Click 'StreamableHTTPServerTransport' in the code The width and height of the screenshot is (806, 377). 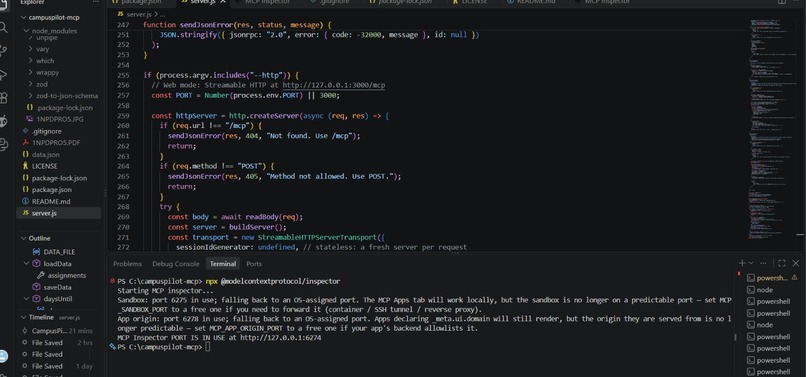(x=317, y=237)
